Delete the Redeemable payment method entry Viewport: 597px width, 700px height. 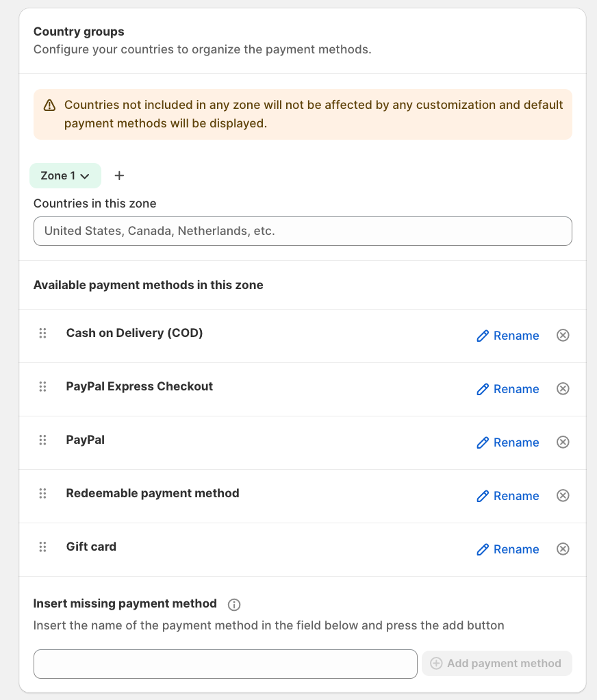(x=563, y=495)
